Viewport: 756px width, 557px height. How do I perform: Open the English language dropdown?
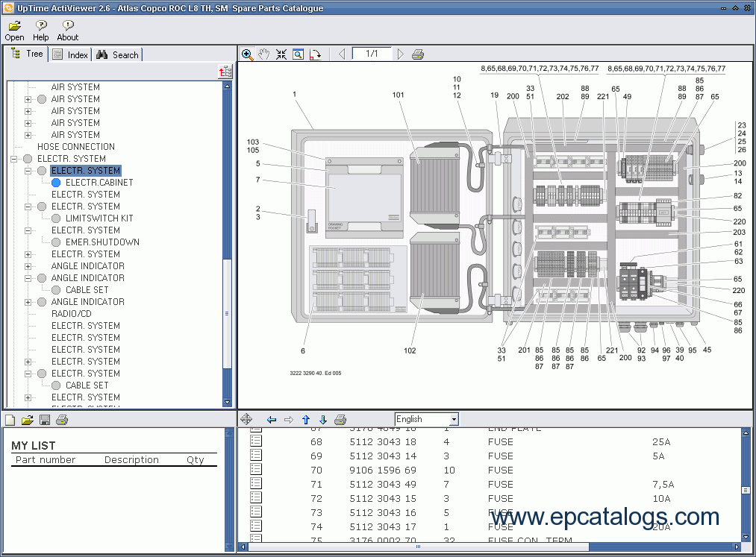pyautogui.click(x=454, y=420)
